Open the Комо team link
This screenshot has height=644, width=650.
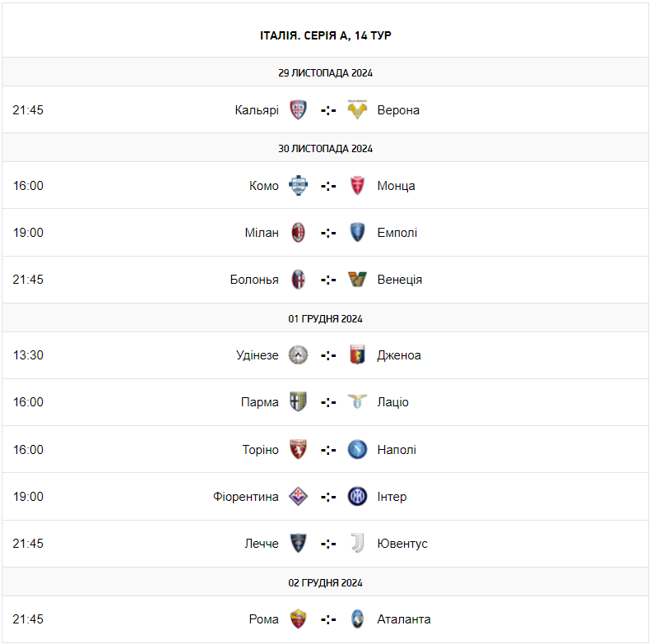[264, 186]
